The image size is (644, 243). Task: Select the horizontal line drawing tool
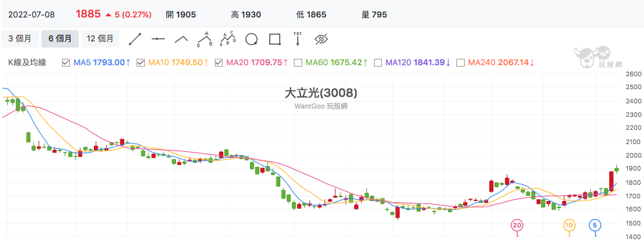click(158, 39)
